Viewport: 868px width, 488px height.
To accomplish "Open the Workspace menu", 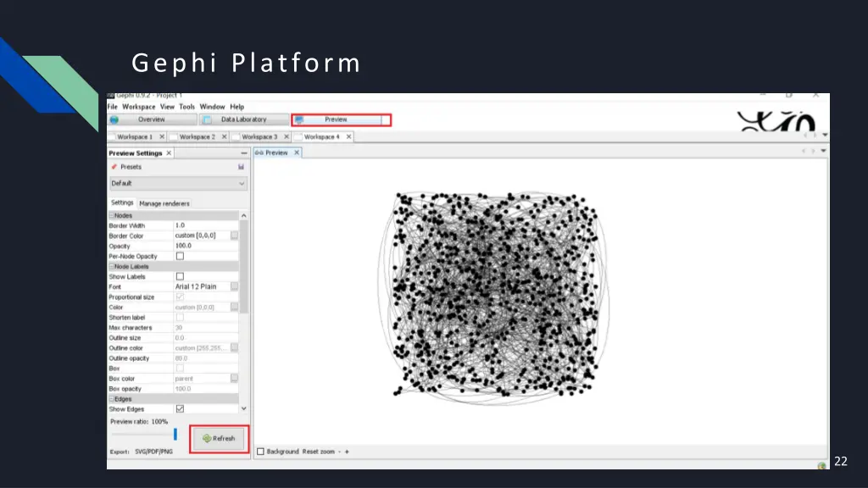I will [139, 107].
